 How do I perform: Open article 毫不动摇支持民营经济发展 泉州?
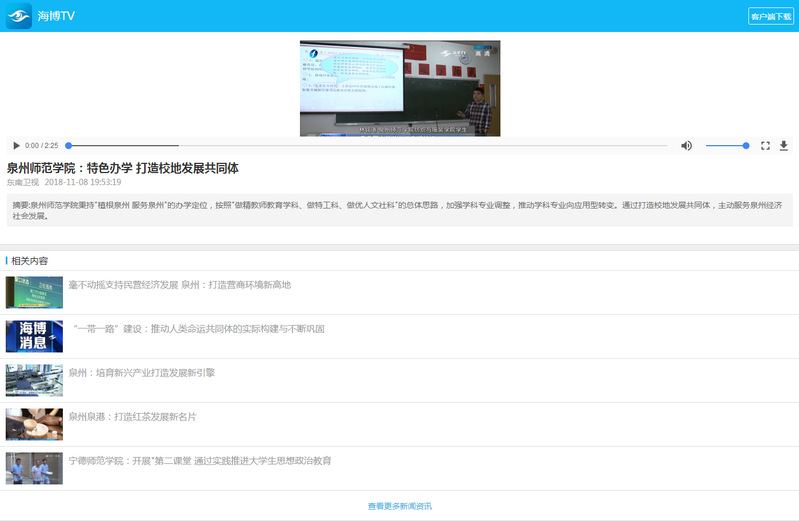(180, 285)
